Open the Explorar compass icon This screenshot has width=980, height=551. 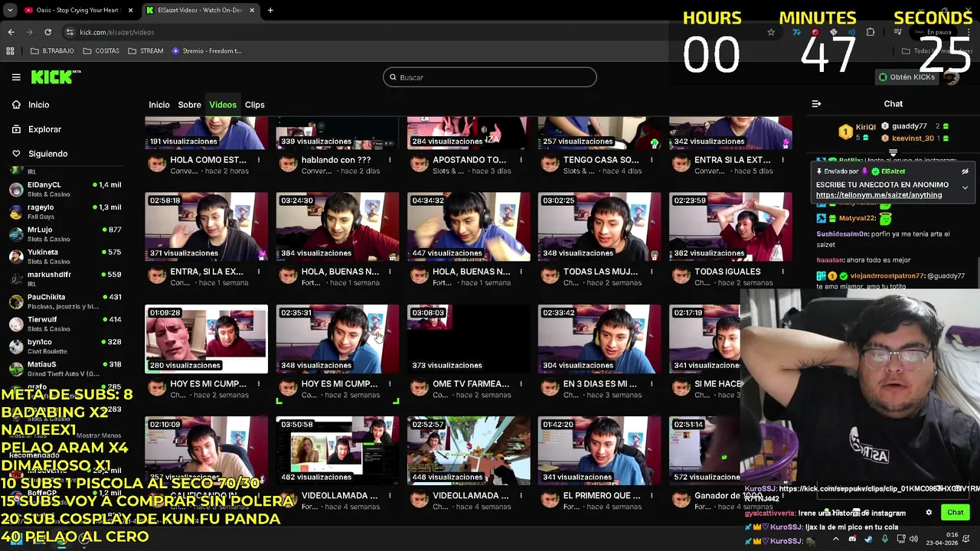click(x=16, y=129)
